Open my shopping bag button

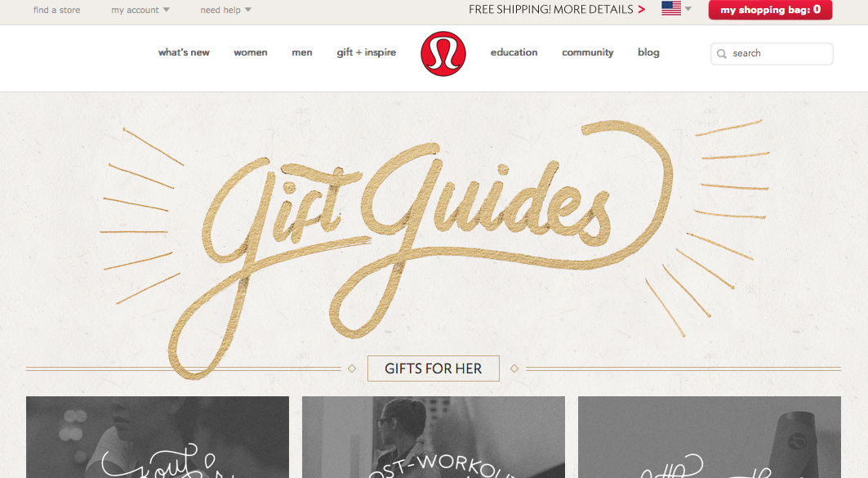pos(770,10)
